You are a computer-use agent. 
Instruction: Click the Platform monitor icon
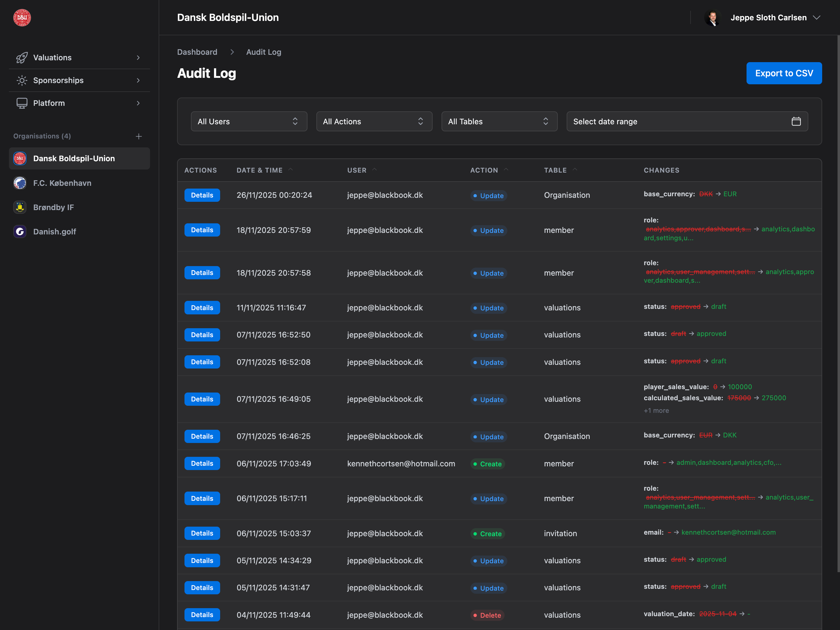22,103
